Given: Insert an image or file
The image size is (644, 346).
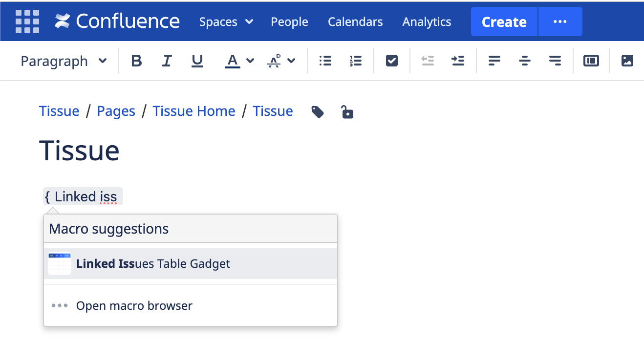Looking at the screenshot, I should tap(627, 61).
